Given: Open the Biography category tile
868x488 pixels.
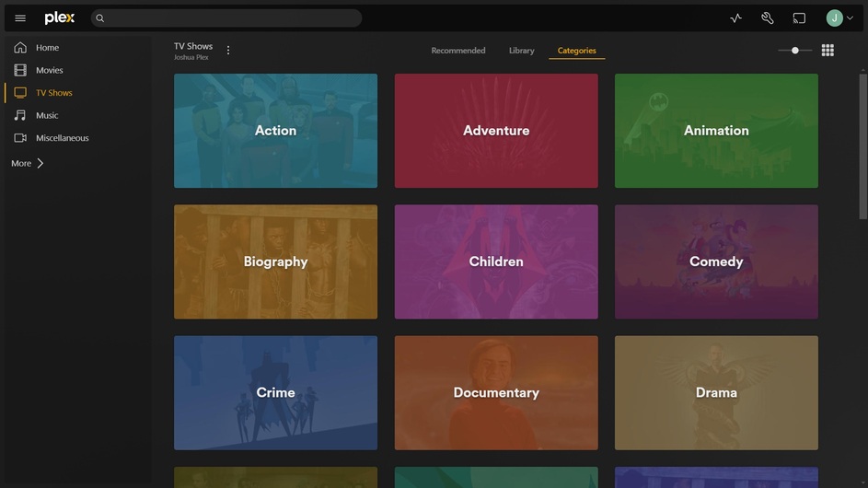Looking at the screenshot, I should pyautogui.click(x=275, y=261).
